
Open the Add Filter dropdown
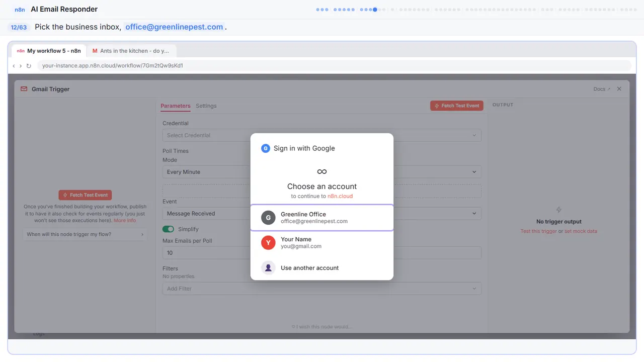point(322,289)
